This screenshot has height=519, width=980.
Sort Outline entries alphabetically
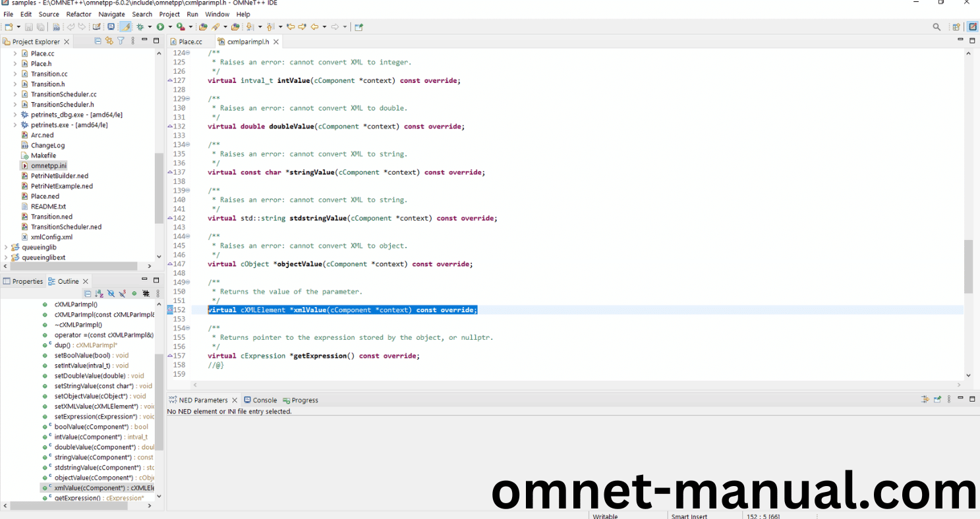click(x=99, y=294)
